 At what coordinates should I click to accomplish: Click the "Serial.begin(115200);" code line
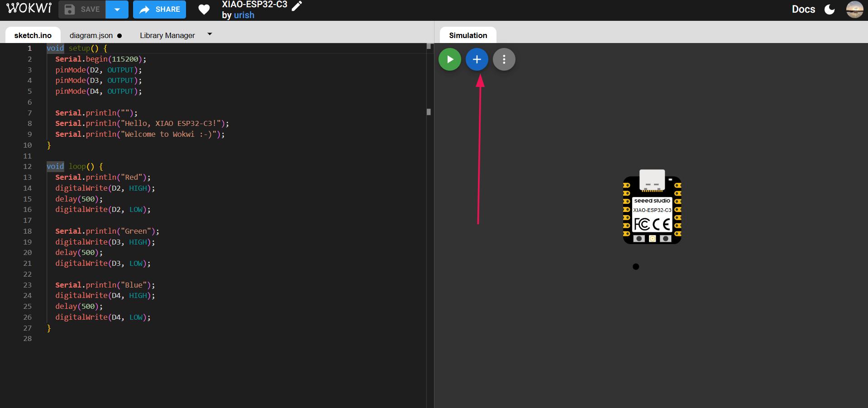[101, 59]
